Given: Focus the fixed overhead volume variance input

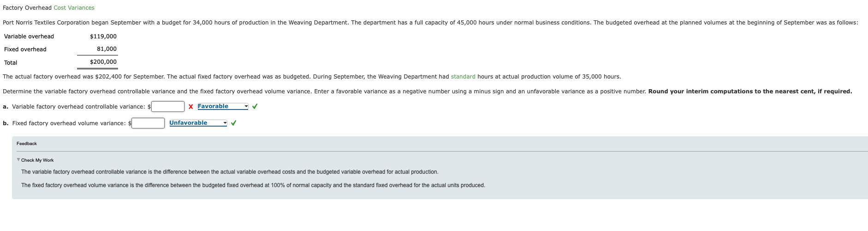Looking at the screenshot, I should click(148, 123).
